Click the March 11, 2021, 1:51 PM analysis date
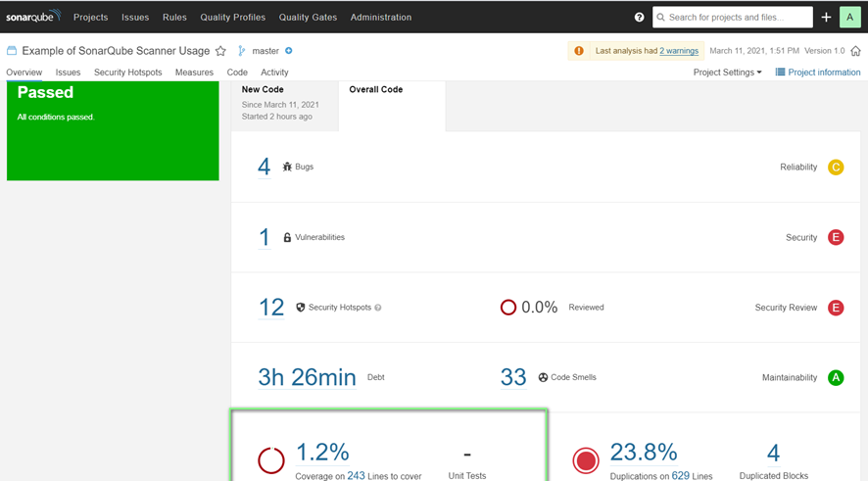Image resolution: width=868 pixels, height=481 pixels. coord(754,51)
